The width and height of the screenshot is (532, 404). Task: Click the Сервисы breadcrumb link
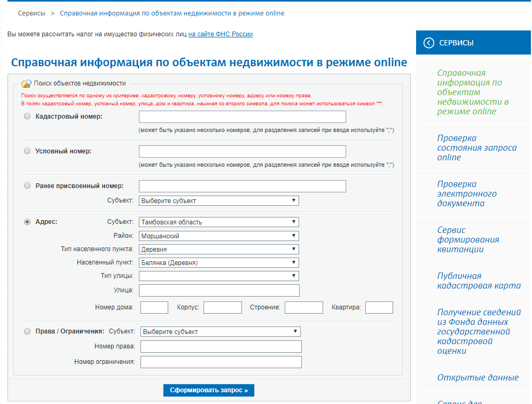click(31, 13)
